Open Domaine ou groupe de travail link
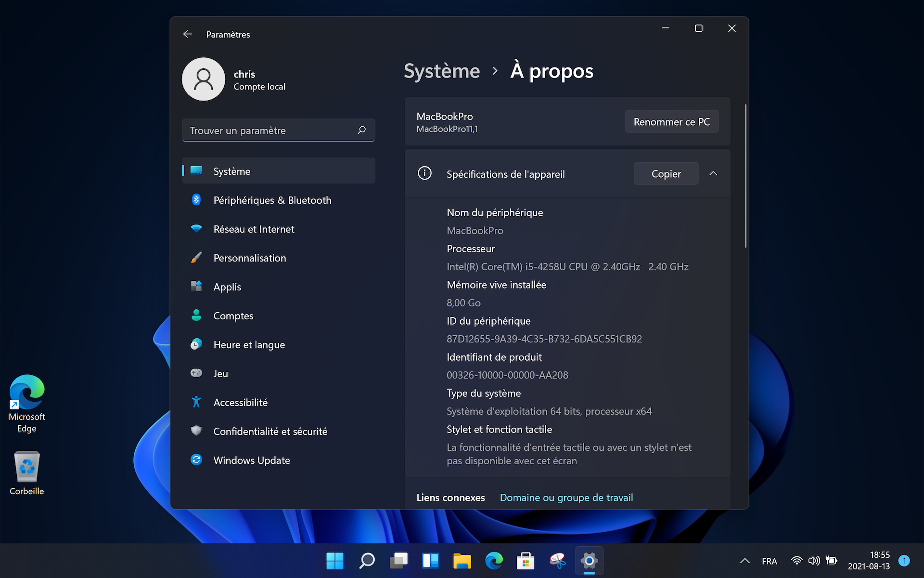 pyautogui.click(x=566, y=498)
